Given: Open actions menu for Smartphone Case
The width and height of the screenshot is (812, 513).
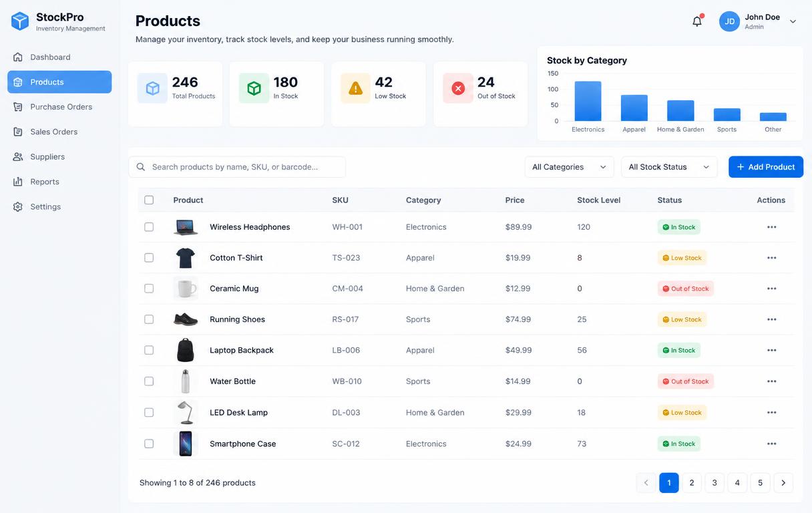Looking at the screenshot, I should [771, 444].
